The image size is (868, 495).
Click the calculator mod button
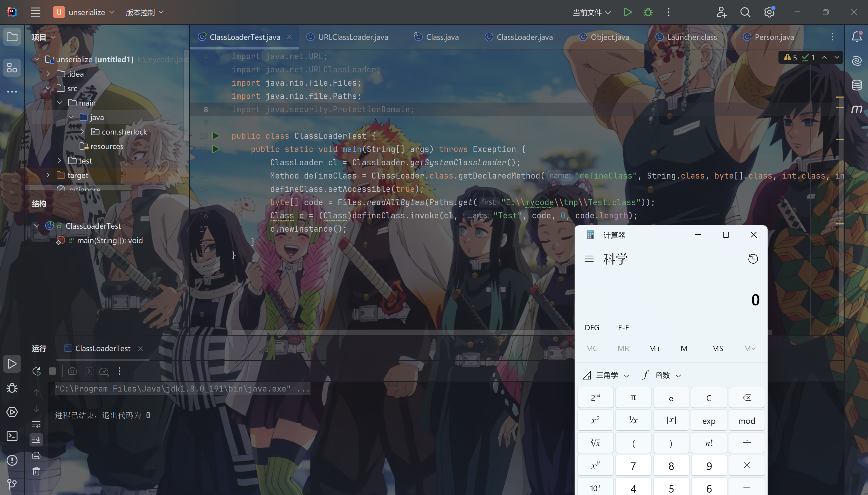click(x=746, y=420)
